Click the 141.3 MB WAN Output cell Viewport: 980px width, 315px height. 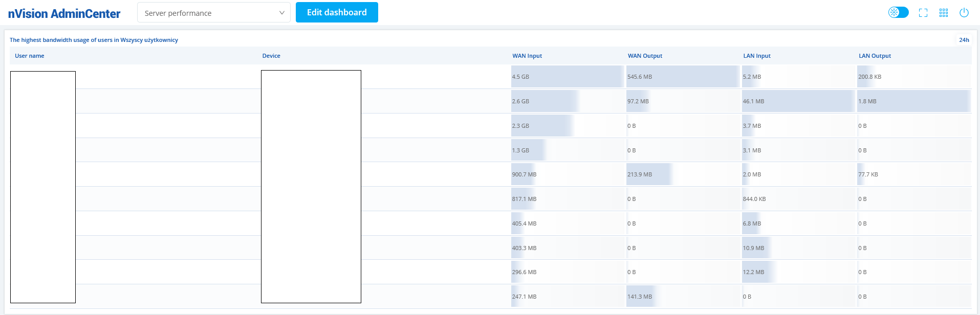click(x=640, y=297)
